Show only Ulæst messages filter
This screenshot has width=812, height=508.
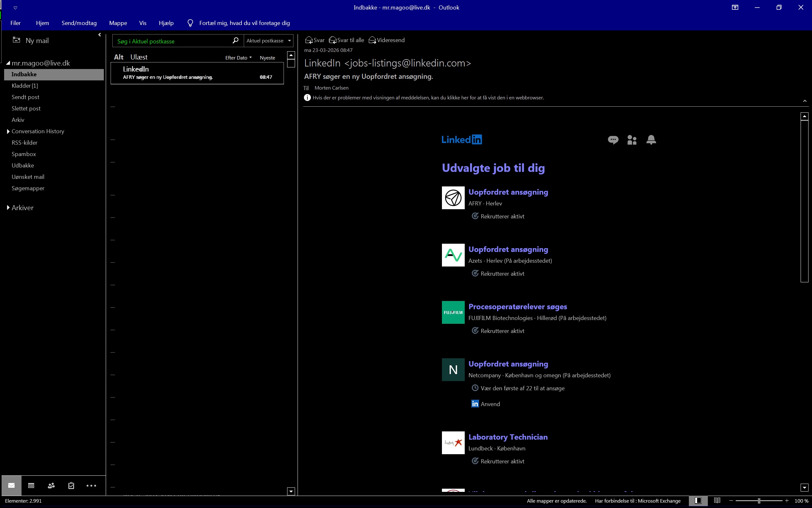tap(139, 57)
